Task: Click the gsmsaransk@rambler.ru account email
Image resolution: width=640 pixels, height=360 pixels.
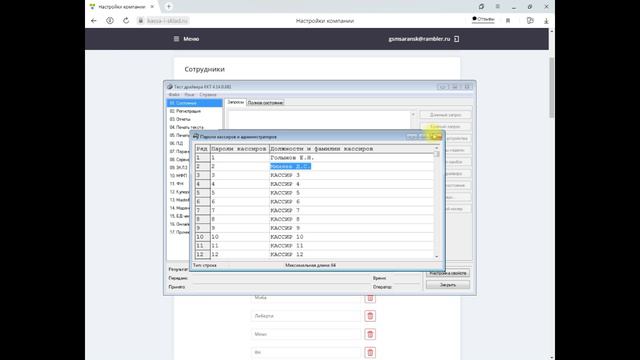Action: click(419, 39)
